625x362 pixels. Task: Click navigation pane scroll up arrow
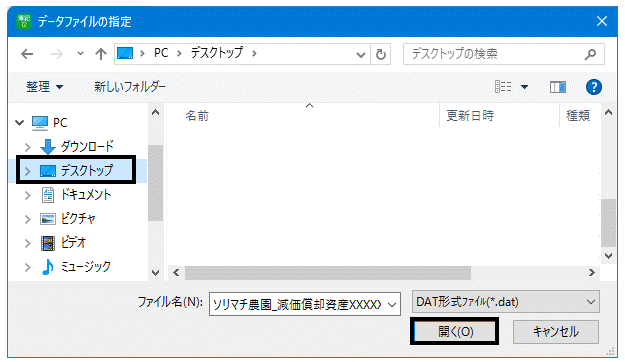(x=155, y=112)
